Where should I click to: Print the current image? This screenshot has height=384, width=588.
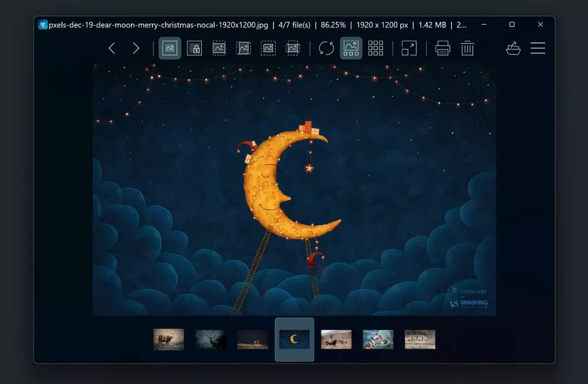pos(443,48)
